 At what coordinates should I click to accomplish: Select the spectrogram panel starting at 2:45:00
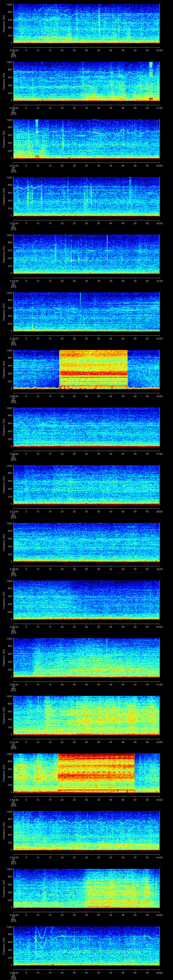coord(87,947)
